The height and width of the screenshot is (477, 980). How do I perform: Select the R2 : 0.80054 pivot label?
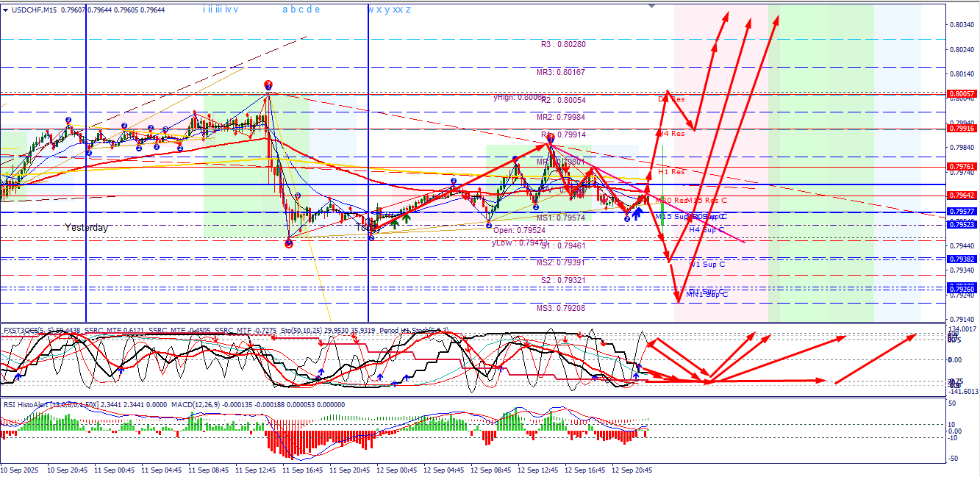point(564,99)
